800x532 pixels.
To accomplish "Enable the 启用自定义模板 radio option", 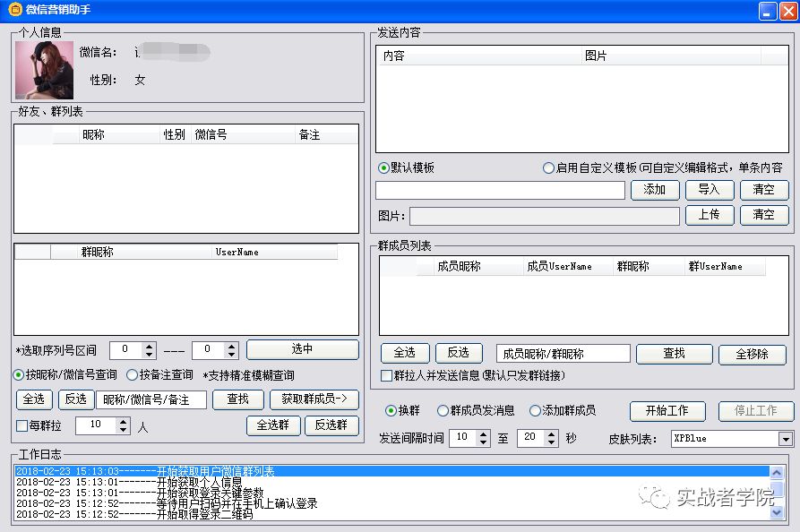I will pos(548,167).
